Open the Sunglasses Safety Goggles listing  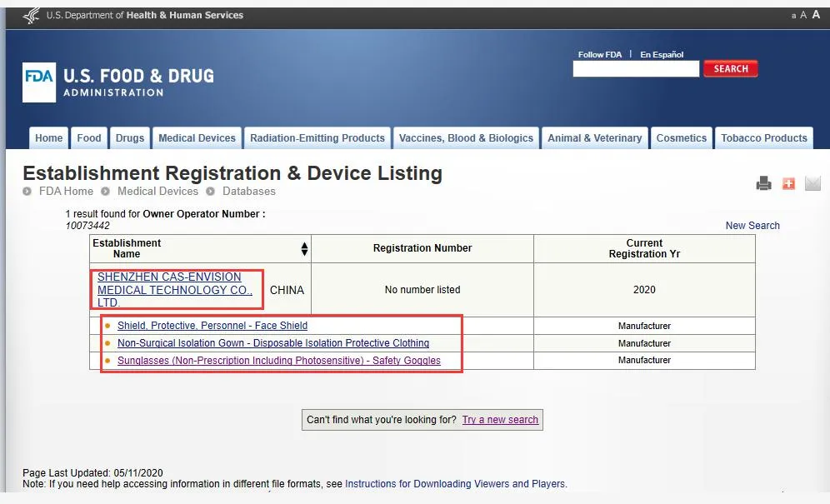tap(279, 361)
